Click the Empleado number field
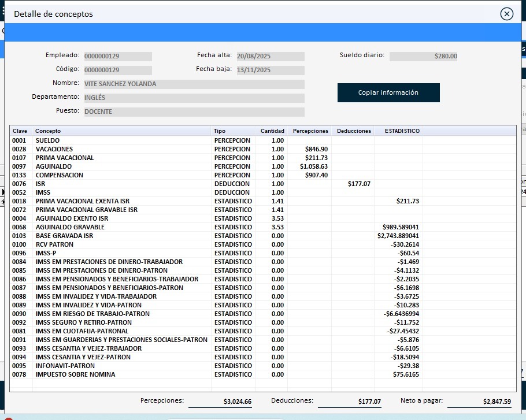The width and height of the screenshot is (526, 420). tap(118, 57)
